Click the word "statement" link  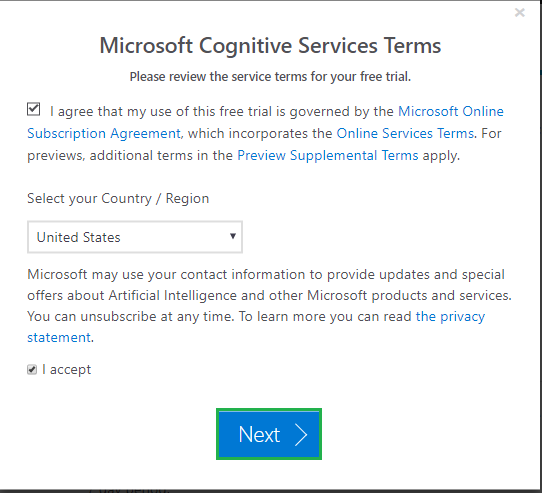click(x=59, y=337)
